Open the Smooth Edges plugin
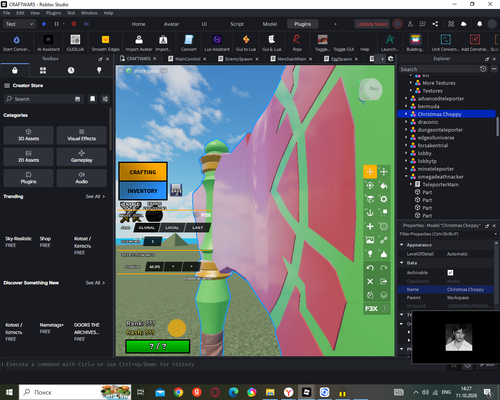The height and width of the screenshot is (400, 500). point(105,43)
